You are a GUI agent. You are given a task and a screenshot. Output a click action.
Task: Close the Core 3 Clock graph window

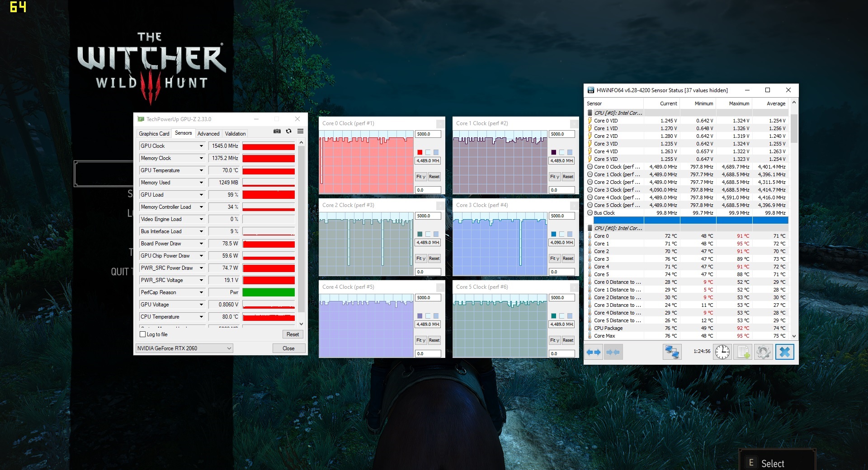coord(573,205)
